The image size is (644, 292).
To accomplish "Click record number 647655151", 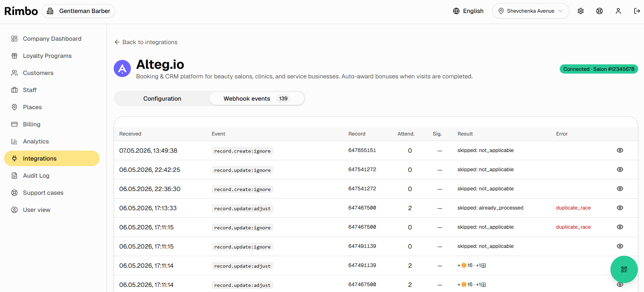I will coord(362,150).
